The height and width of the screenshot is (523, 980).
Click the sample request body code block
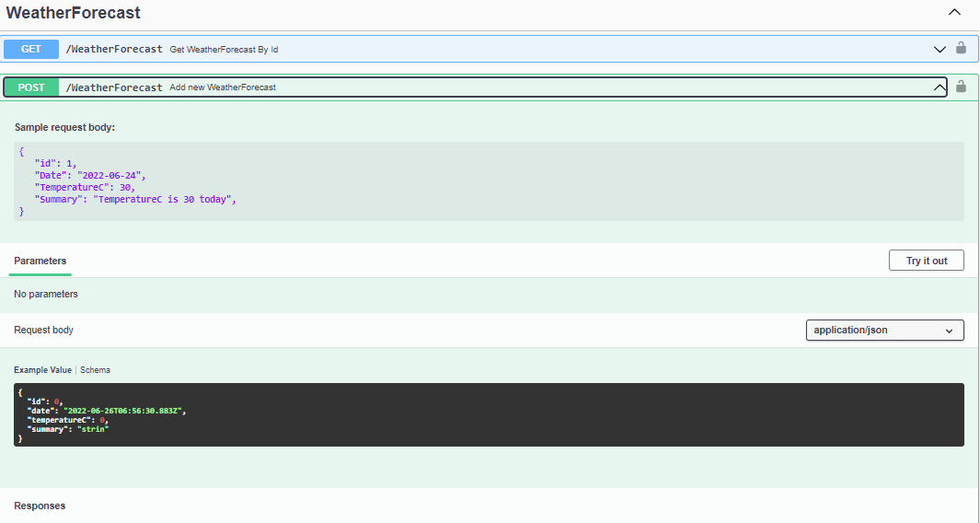click(489, 181)
